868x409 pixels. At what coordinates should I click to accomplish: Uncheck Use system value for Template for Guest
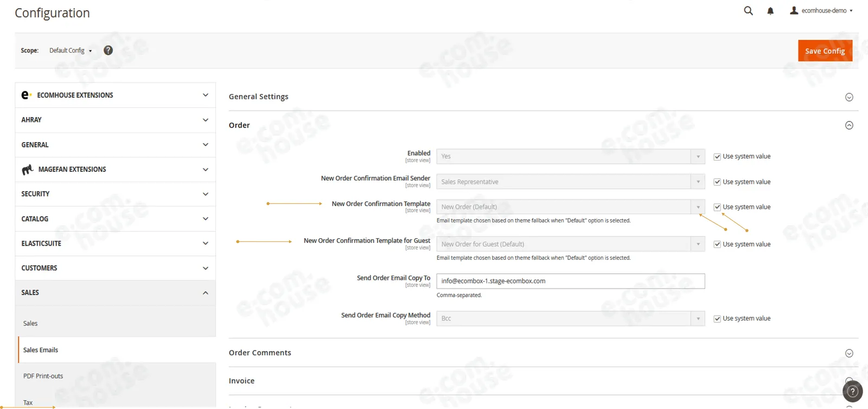(717, 245)
